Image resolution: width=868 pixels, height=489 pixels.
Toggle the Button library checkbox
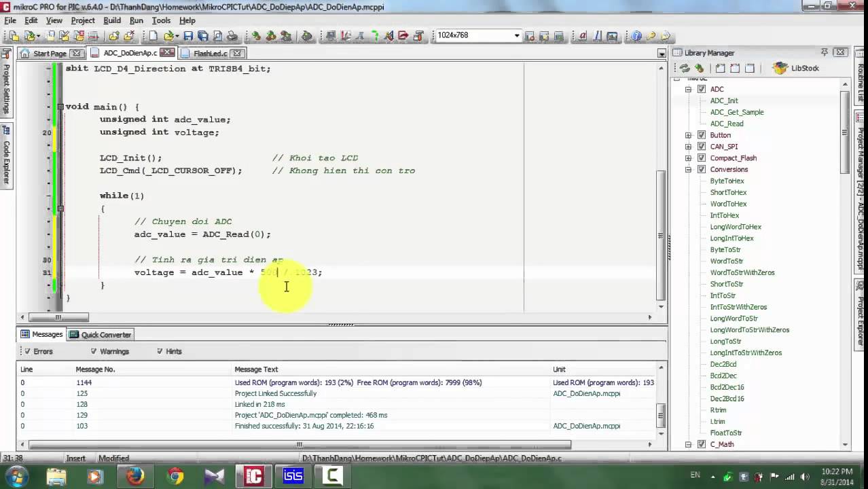coord(702,135)
